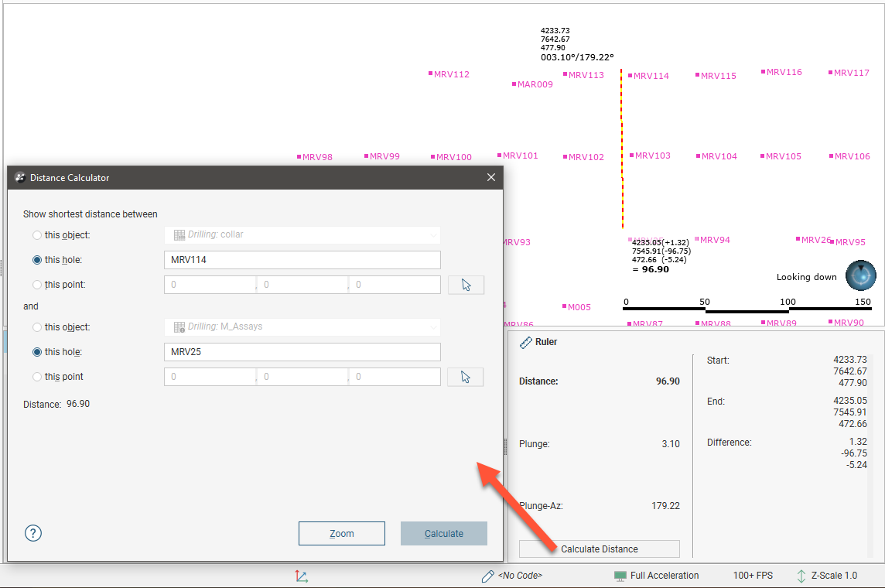Click the pencil No Code icon

(x=487, y=576)
